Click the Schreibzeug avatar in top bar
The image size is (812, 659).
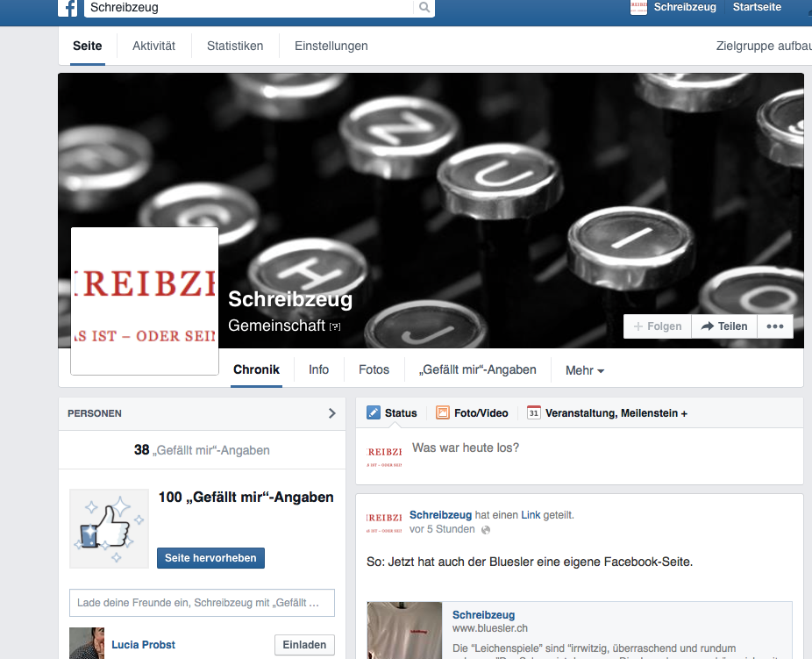[638, 7]
